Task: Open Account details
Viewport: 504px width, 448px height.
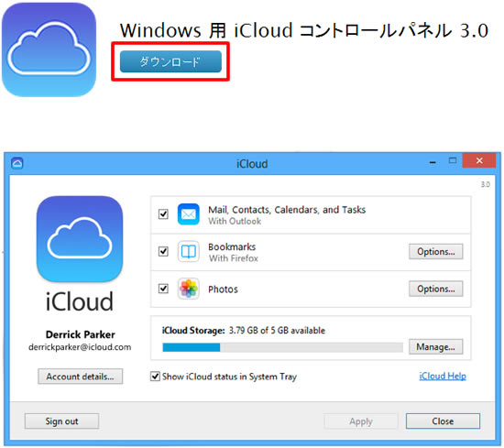Action: [81, 377]
